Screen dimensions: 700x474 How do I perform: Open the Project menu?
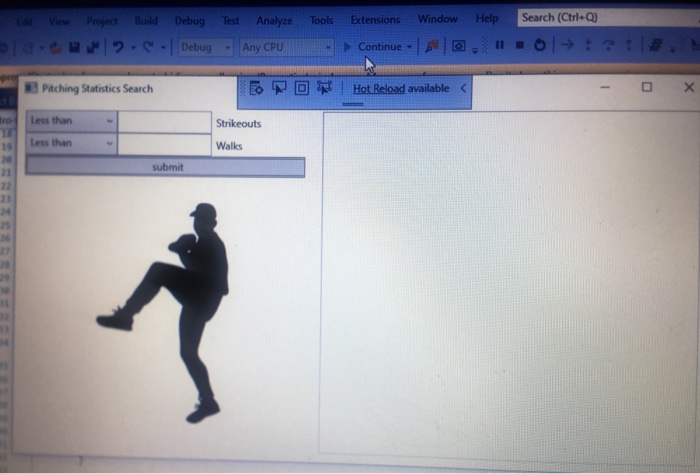click(x=102, y=21)
